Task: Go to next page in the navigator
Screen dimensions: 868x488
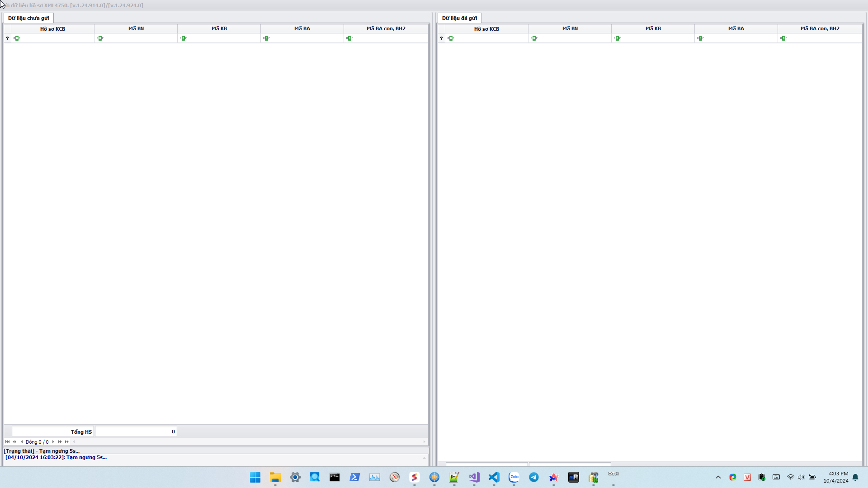Action: point(60,442)
